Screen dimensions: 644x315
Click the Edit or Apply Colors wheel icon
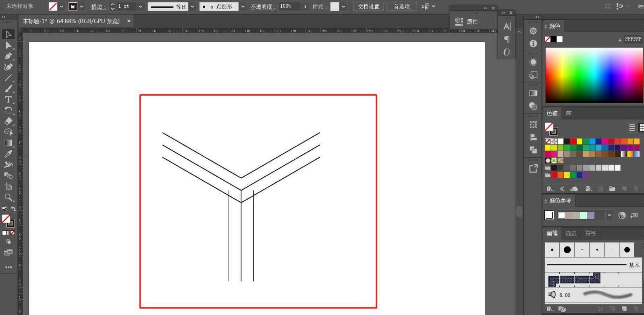(622, 215)
